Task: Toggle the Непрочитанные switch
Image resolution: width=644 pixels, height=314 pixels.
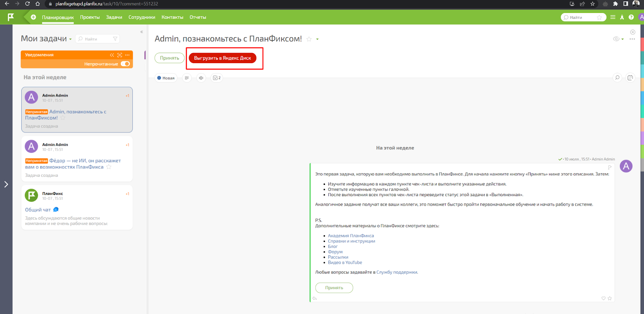Action: click(125, 64)
